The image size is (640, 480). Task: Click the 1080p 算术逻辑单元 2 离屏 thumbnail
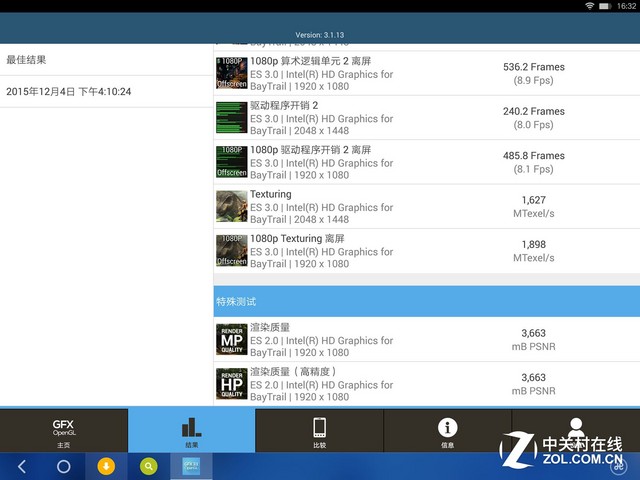click(231, 74)
